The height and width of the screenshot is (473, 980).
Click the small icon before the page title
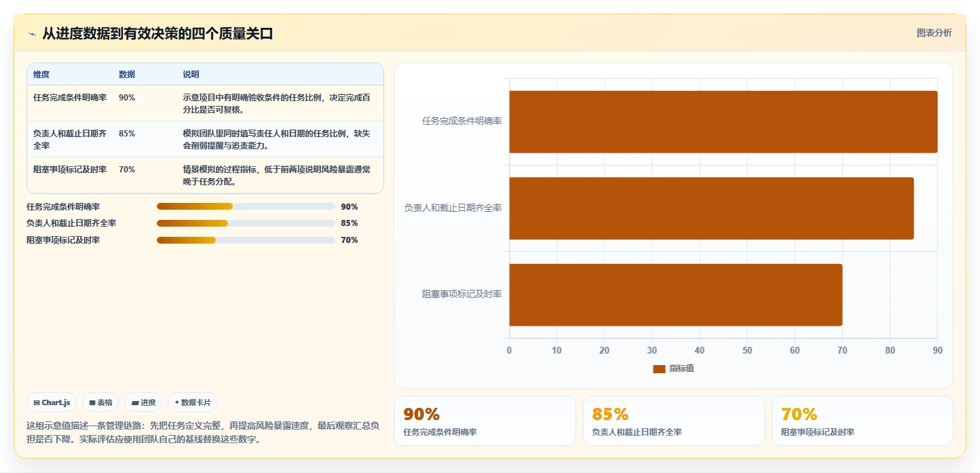tap(32, 34)
